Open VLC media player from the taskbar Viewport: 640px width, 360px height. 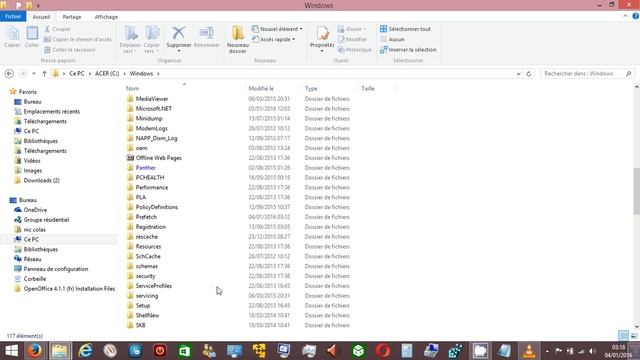529,351
